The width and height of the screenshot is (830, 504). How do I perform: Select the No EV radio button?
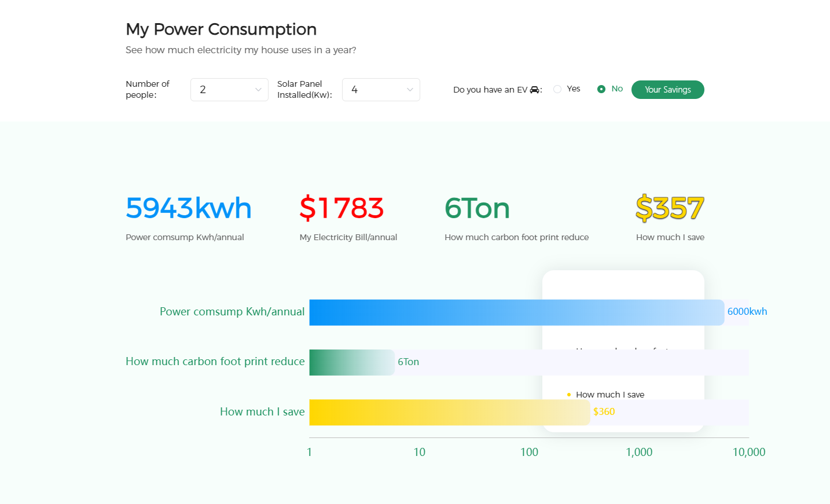601,89
